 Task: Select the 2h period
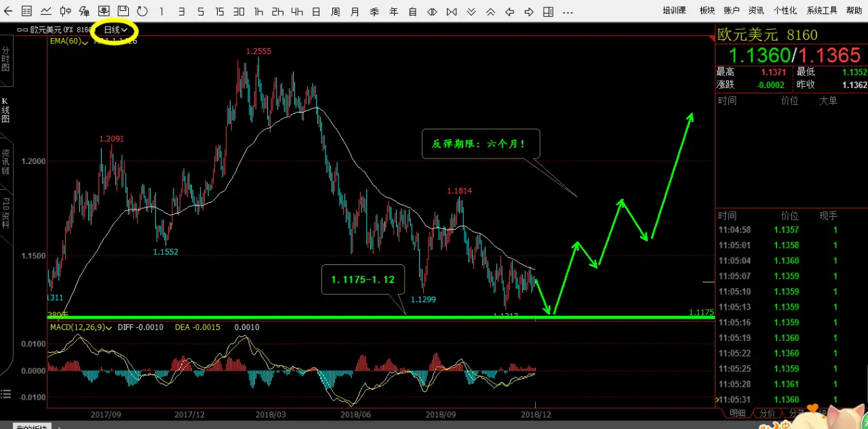click(277, 12)
